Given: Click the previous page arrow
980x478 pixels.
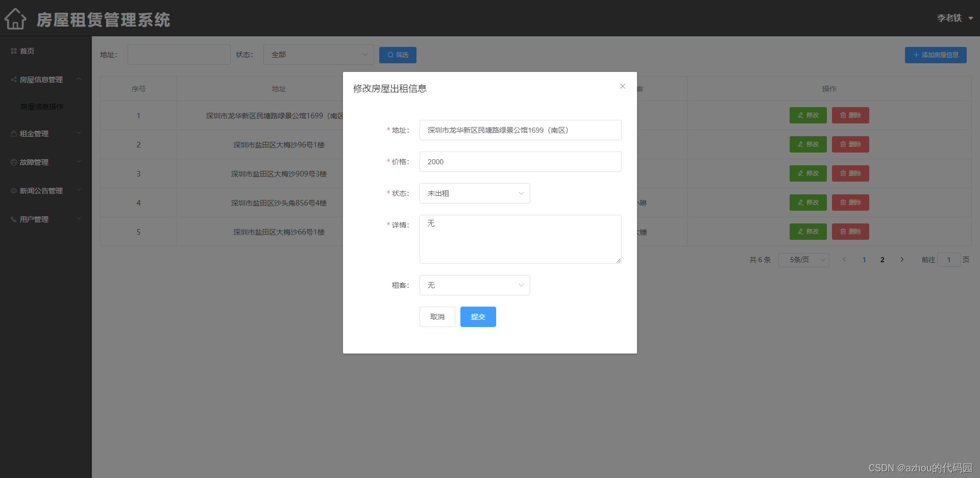Looking at the screenshot, I should (x=845, y=260).
